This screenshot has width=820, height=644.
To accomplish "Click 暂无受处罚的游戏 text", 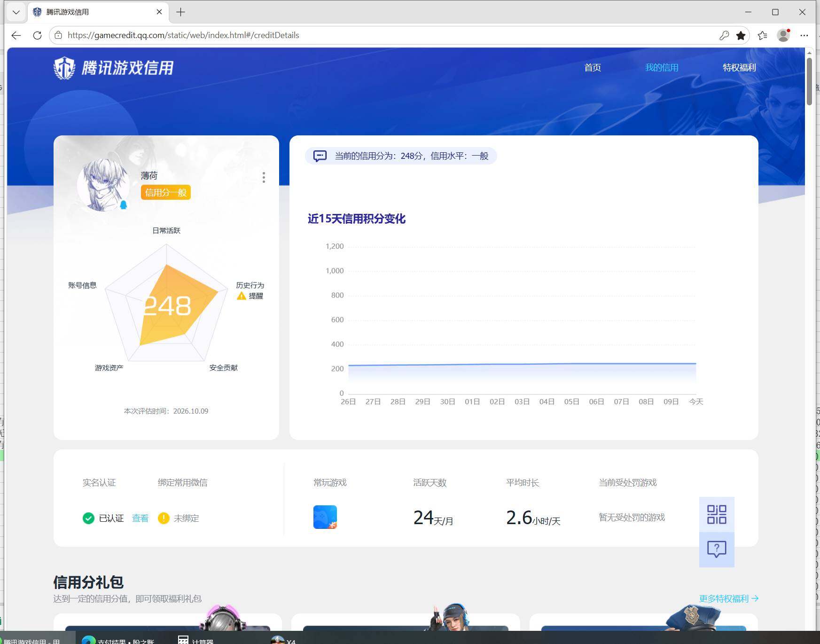I will coord(632,517).
